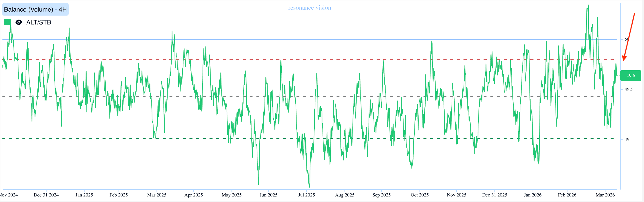This screenshot has width=644, height=202.
Task: Click the Balance (Volume) - 4H title badge
Action: [x=35, y=10]
